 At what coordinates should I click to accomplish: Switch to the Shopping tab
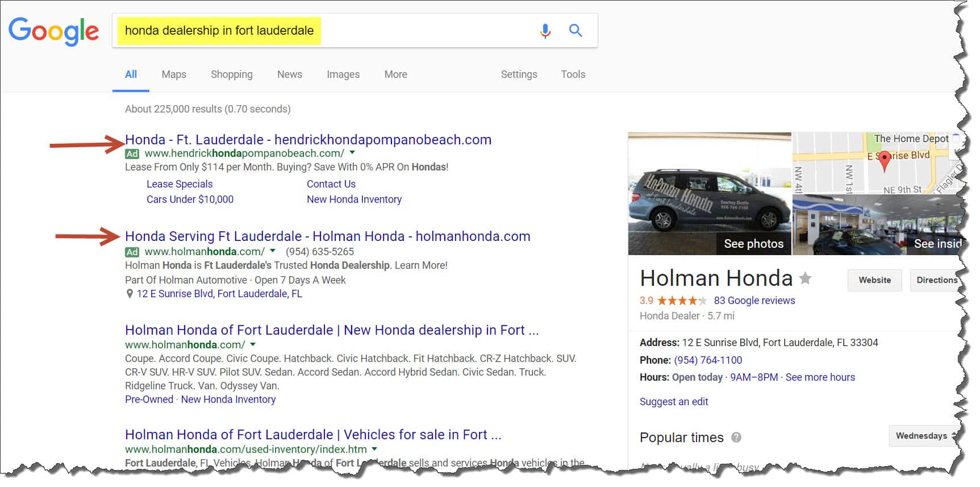pyautogui.click(x=232, y=74)
